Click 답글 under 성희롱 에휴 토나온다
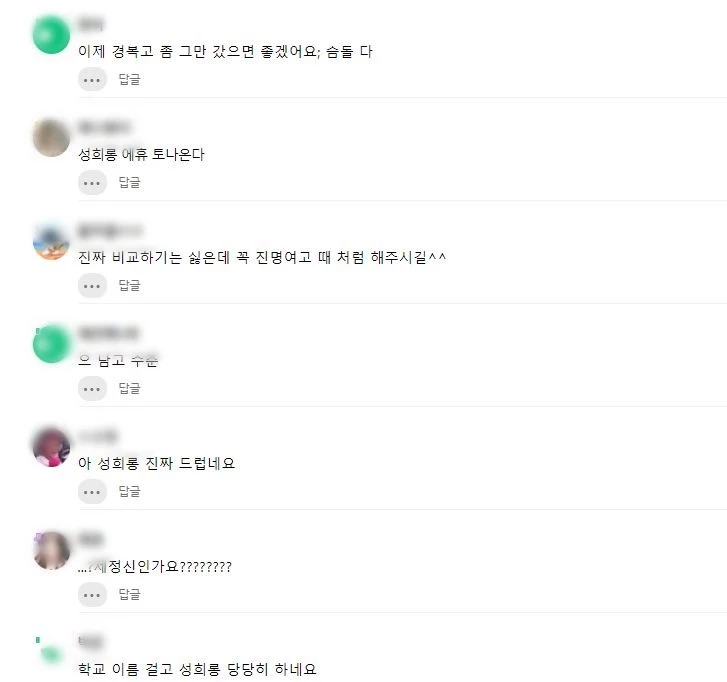 pos(129,182)
